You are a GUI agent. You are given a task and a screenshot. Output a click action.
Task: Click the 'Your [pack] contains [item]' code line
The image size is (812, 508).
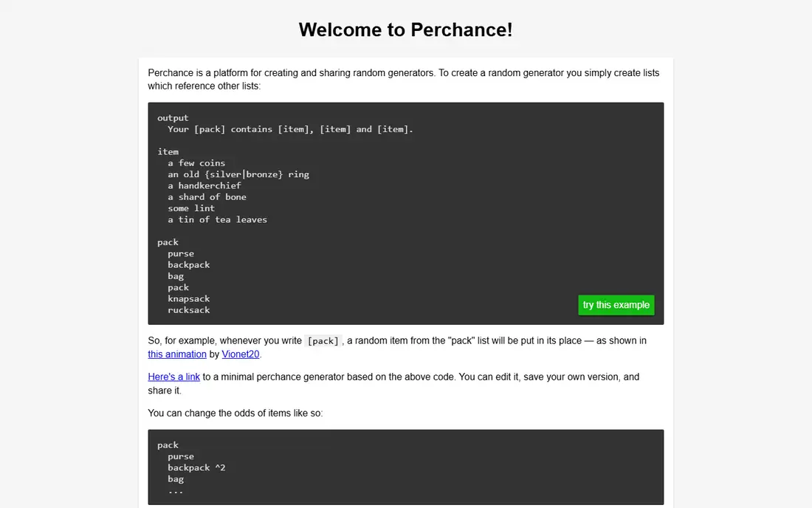290,129
